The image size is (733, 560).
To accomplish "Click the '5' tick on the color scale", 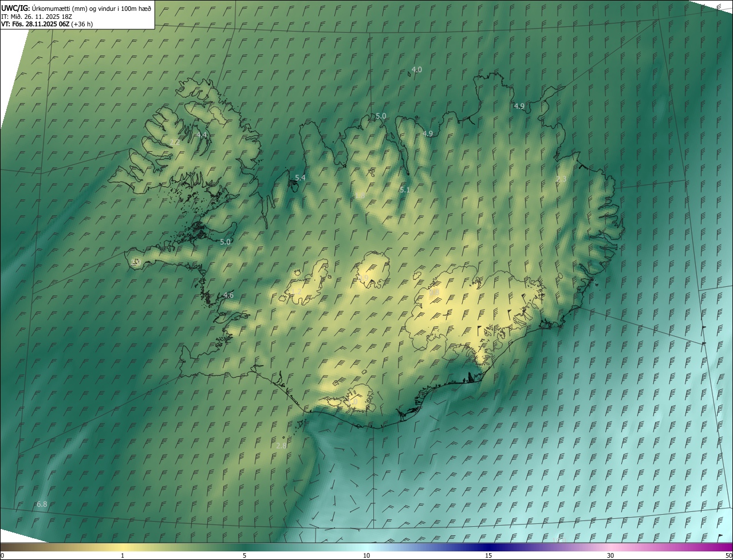I will click(245, 555).
